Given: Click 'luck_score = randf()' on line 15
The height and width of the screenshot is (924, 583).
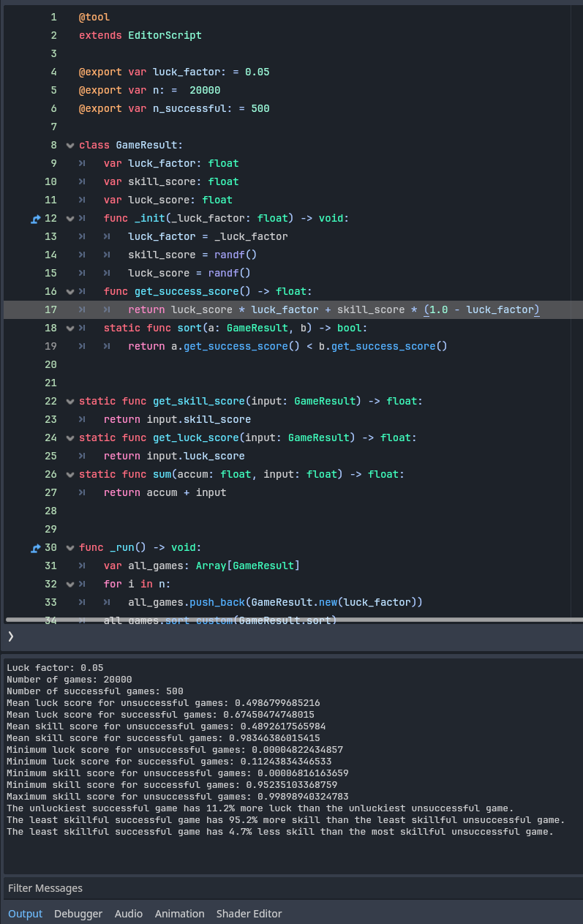Looking at the screenshot, I should [x=189, y=273].
